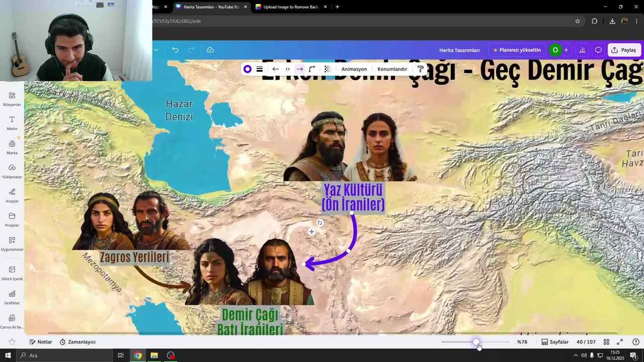The image size is (644, 362).
Task: Open line style options
Action: (260, 69)
